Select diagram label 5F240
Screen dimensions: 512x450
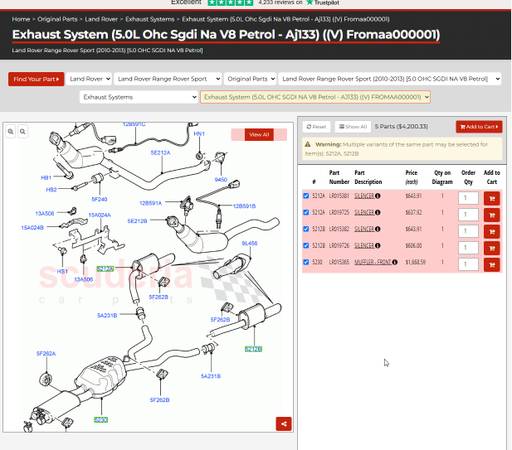(x=99, y=199)
